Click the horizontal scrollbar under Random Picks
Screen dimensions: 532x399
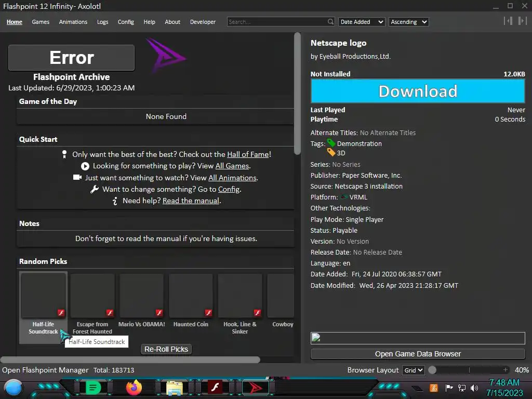point(130,360)
